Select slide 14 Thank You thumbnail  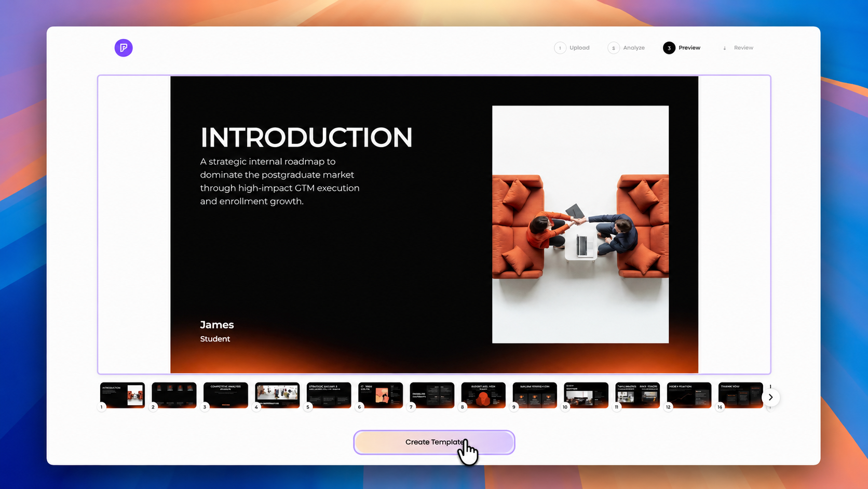[741, 395]
